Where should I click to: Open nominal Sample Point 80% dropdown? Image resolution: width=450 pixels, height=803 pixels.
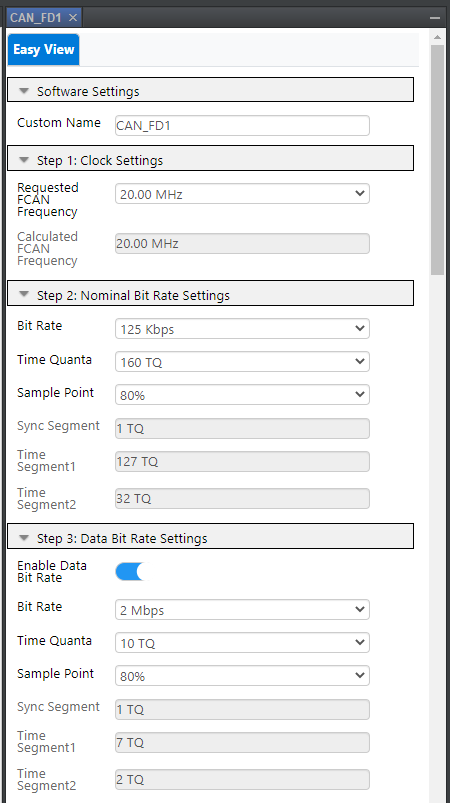(242, 394)
